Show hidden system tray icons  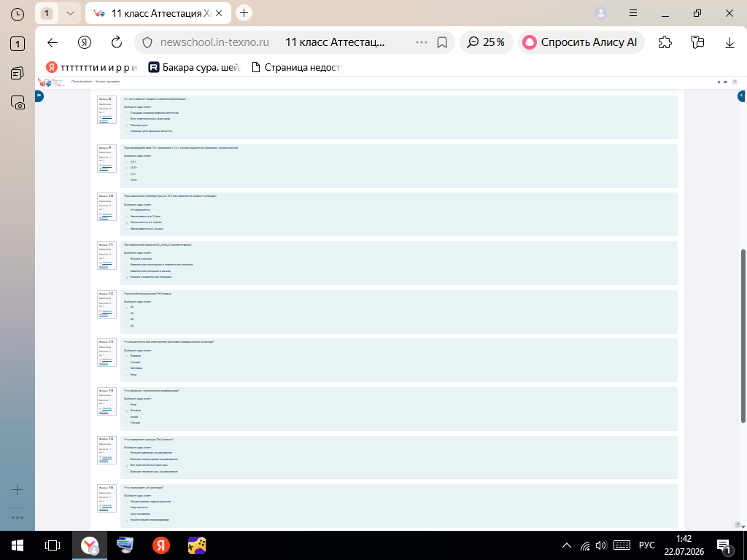(566, 545)
